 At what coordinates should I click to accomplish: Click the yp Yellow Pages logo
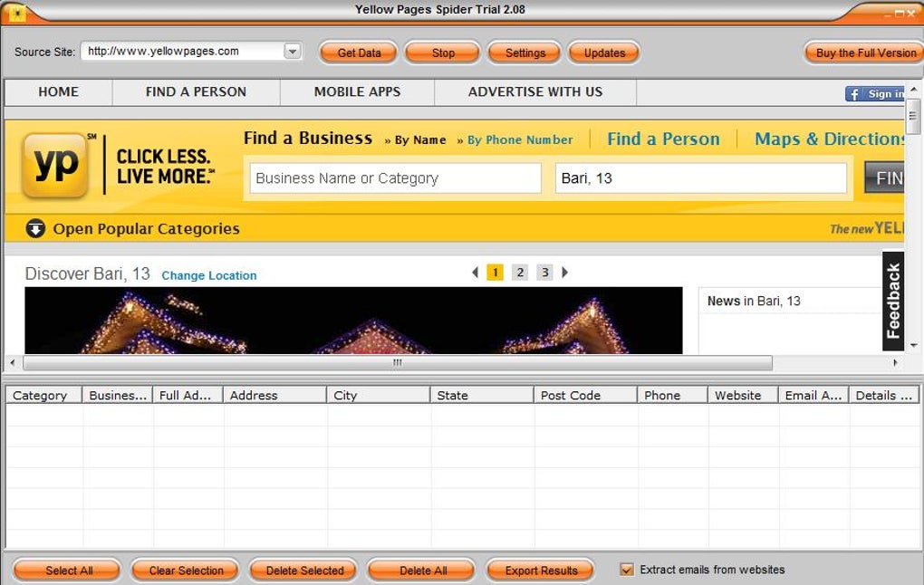[55, 165]
